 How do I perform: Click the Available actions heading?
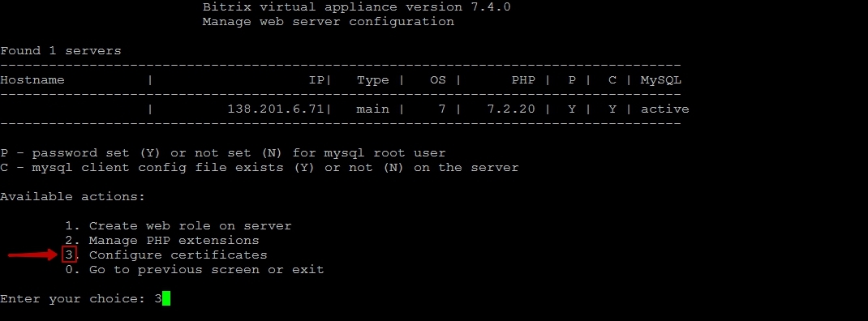coord(72,196)
